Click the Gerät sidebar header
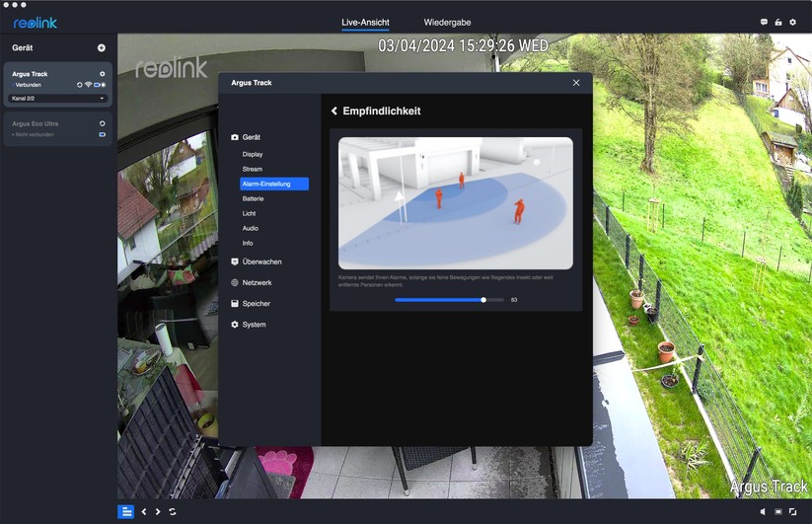This screenshot has height=524, width=812. pos(23,47)
